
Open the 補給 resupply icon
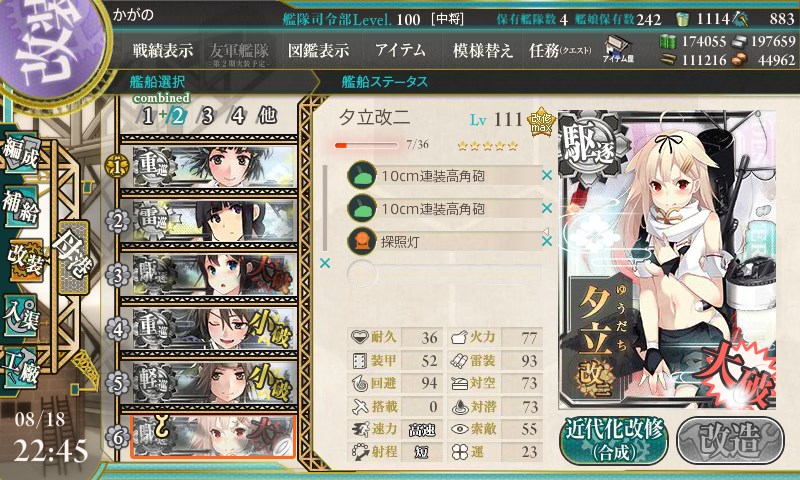(21, 207)
